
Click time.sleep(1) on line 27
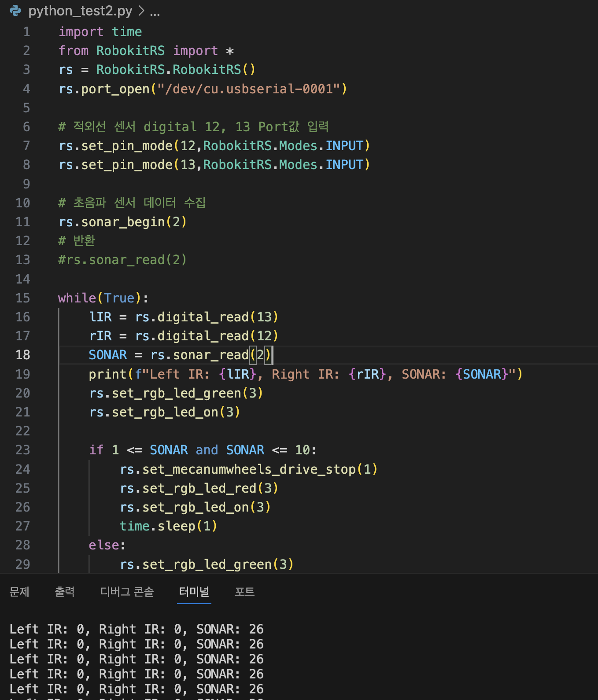(168, 526)
